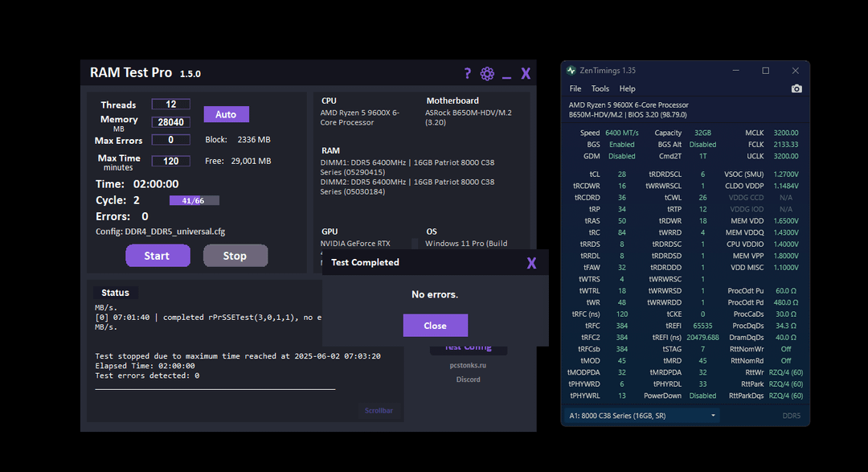Click the tREFI 65535 value

(702, 326)
